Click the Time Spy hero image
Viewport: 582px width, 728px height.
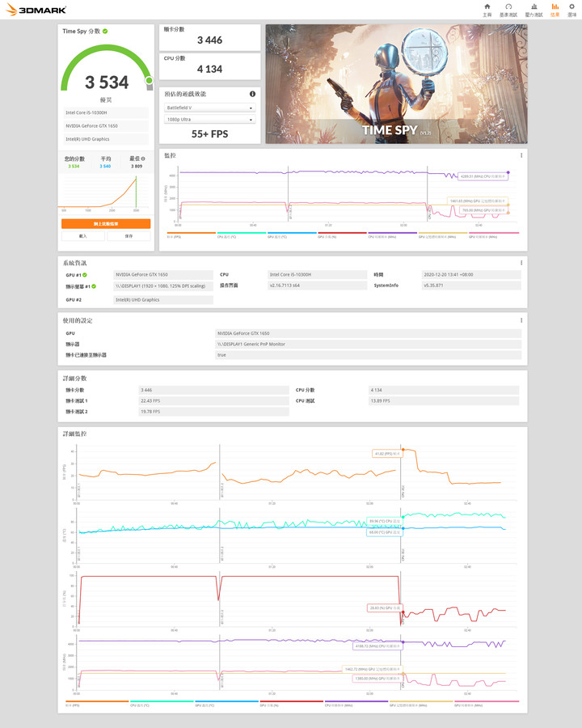[396, 84]
